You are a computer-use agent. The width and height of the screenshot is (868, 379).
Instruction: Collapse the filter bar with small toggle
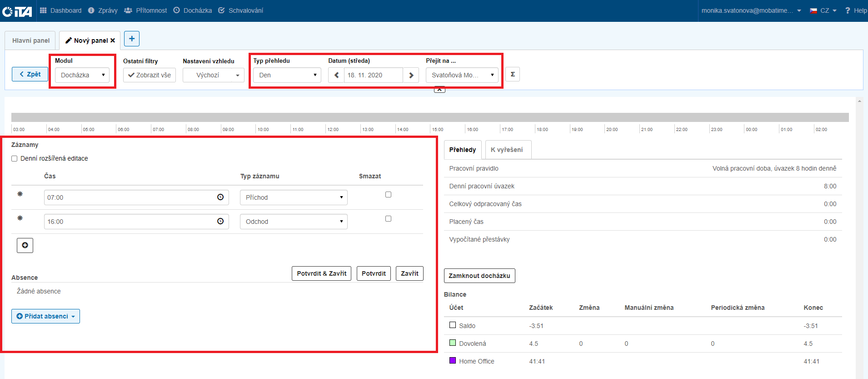(x=439, y=89)
